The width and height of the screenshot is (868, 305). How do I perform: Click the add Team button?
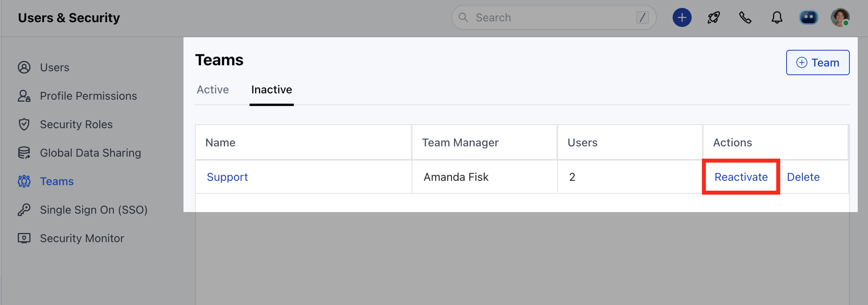click(817, 63)
